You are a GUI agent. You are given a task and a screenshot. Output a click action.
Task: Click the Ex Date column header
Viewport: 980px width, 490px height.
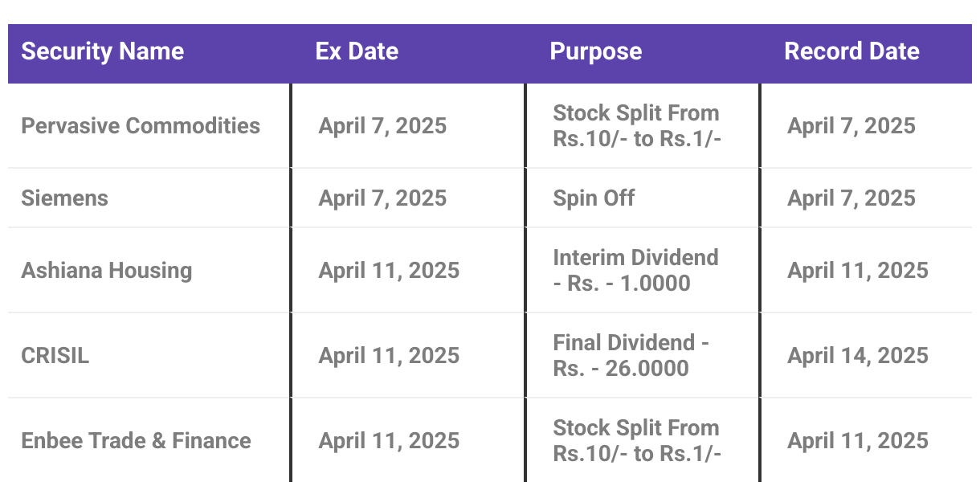point(357,52)
